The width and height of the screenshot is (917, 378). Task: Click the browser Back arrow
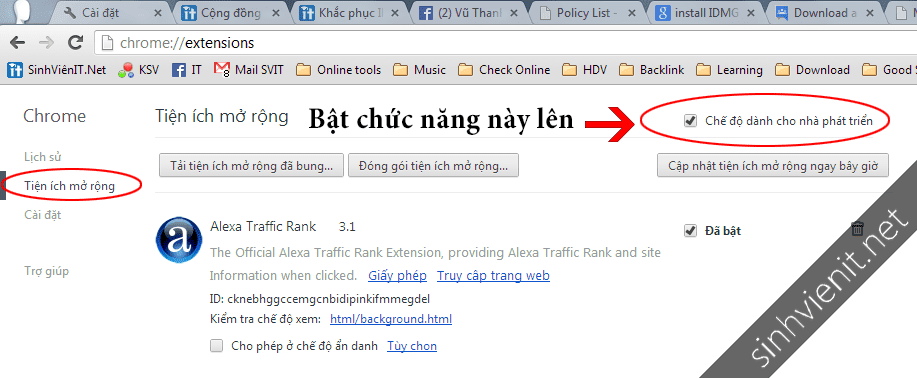(18, 42)
